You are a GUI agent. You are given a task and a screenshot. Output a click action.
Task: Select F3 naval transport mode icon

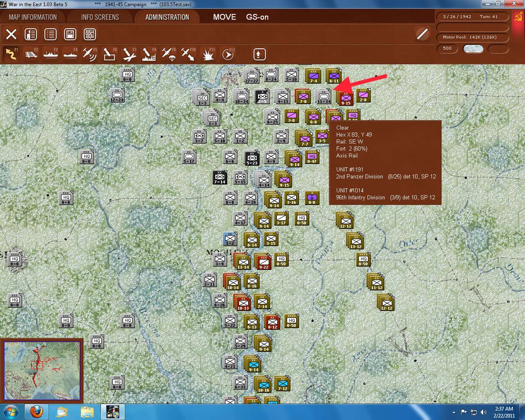50,54
